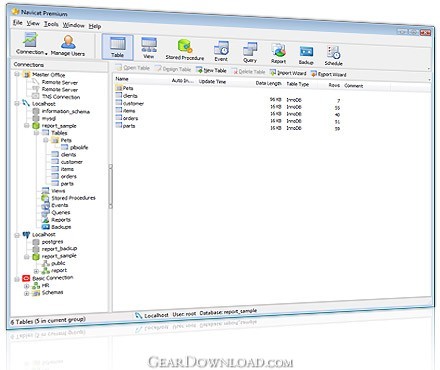Click the Comment column header
The image size is (440, 370).
(x=354, y=86)
